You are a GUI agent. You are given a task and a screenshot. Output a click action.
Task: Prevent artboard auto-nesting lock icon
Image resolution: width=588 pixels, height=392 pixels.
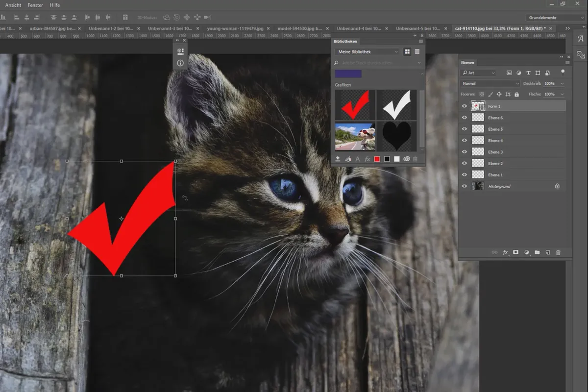508,94
